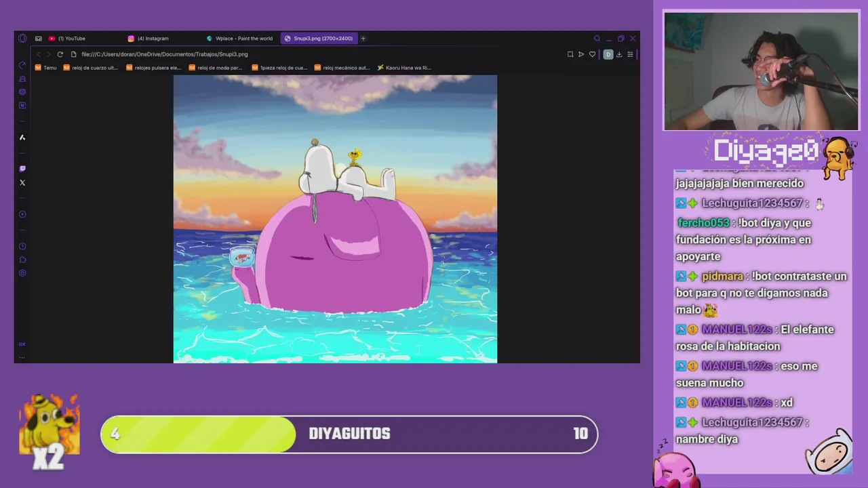Open the 'Kaoru Hana wa Ri...' bookmark
This screenshot has width=868, height=488.
point(404,68)
